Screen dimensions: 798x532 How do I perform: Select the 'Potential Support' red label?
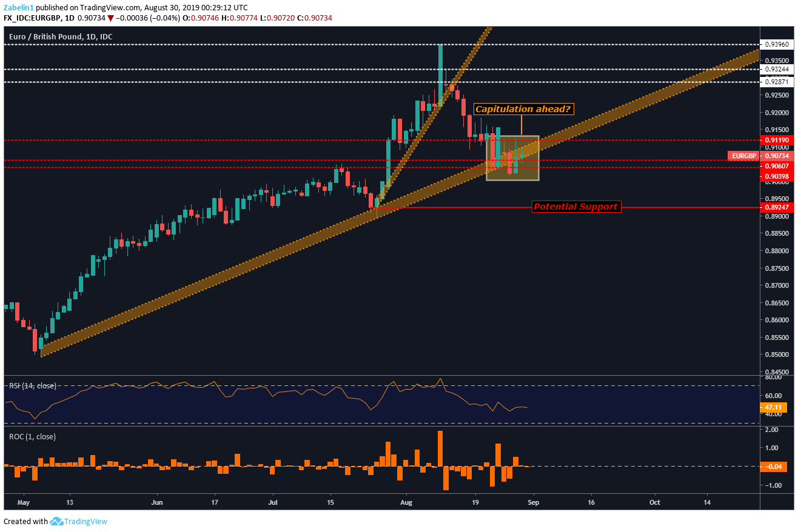576,207
